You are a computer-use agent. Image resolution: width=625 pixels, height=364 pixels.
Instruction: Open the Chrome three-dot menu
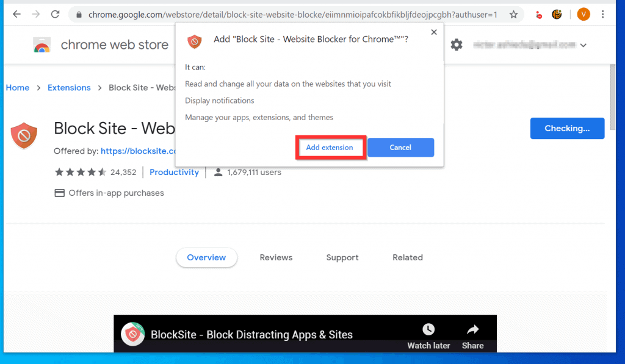pos(602,15)
